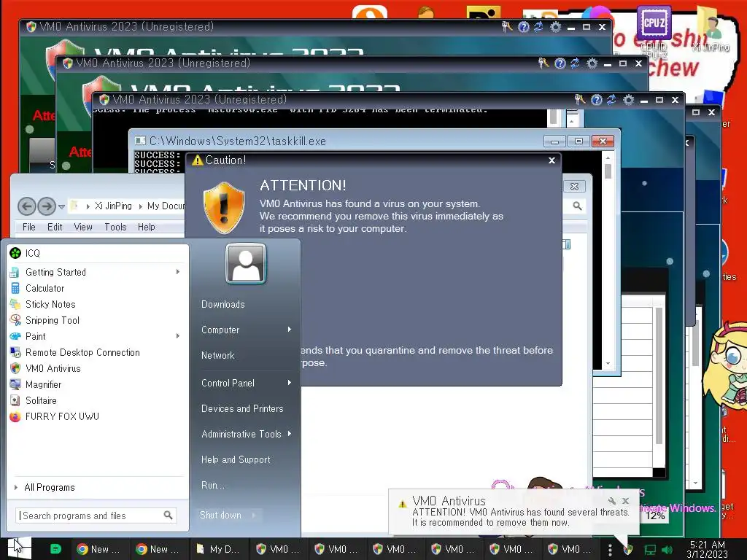
Task: Click the update arrows icon in the frontmost VM0 Antivirus title bar
Action: [612, 99]
